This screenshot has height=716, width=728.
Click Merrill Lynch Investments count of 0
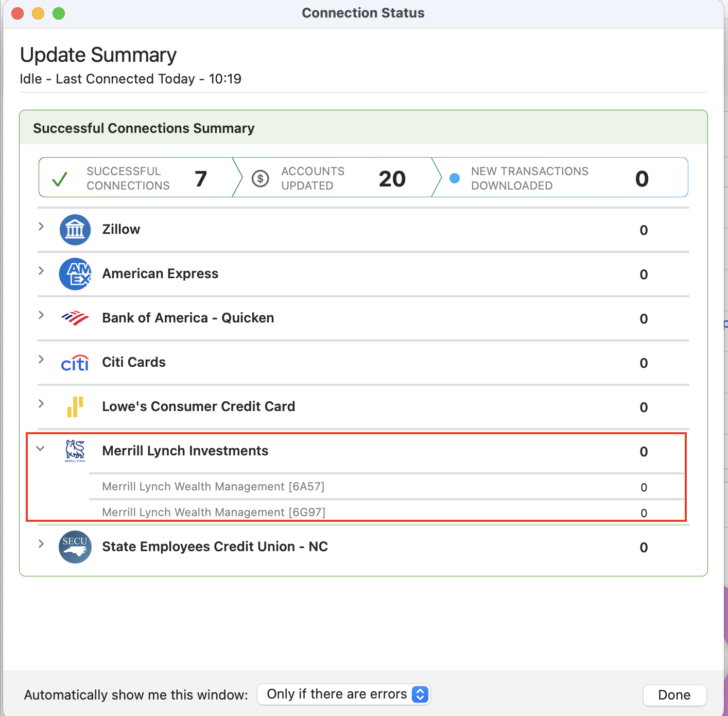[x=644, y=452]
